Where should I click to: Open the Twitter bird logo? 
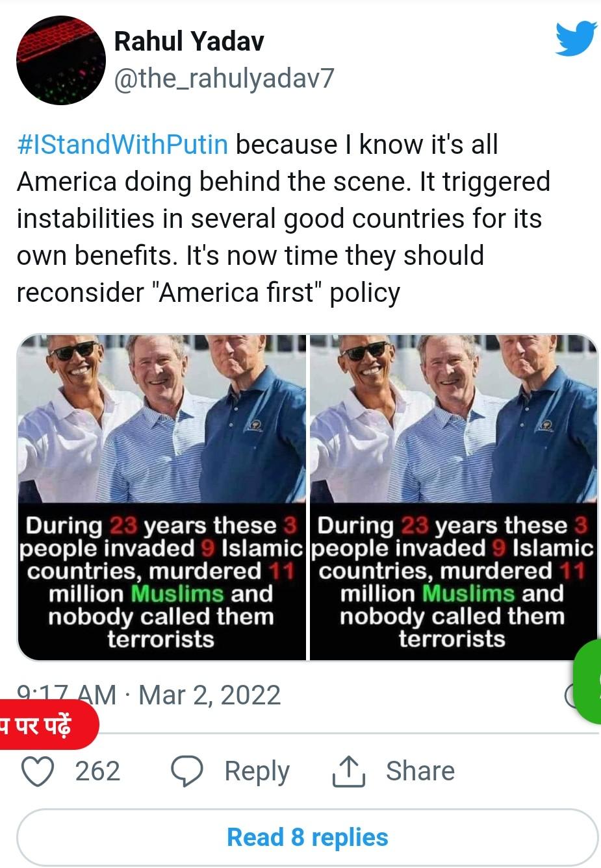(576, 38)
